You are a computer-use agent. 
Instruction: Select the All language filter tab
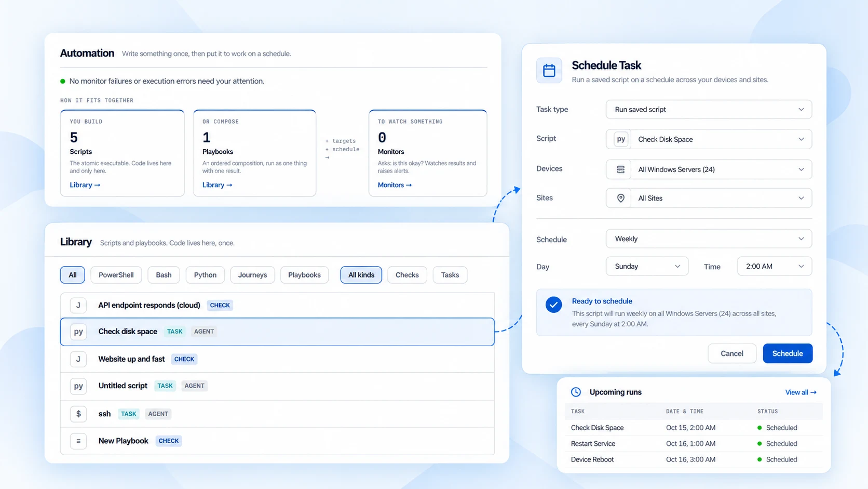point(73,275)
